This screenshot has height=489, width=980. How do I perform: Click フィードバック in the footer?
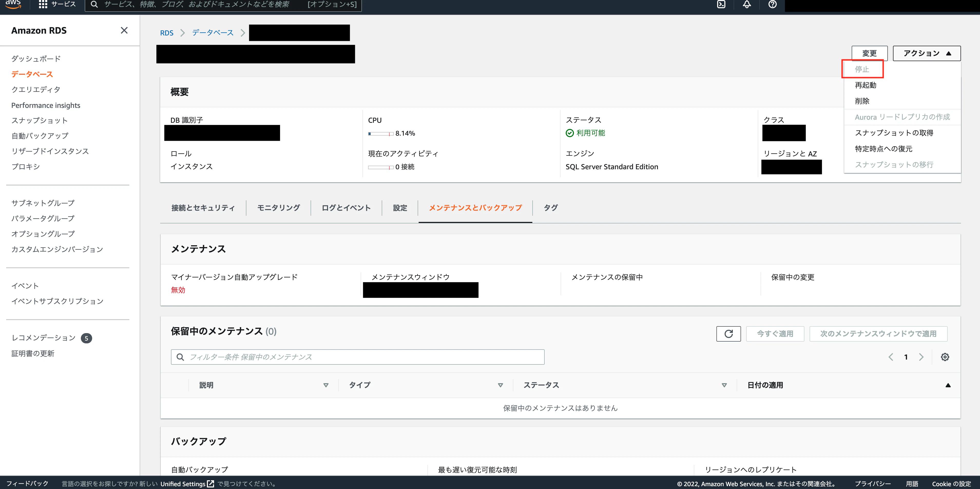point(27,484)
